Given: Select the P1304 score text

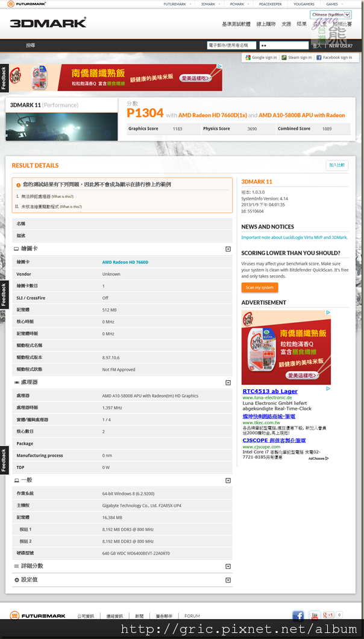Looking at the screenshot, I should coord(145,113).
